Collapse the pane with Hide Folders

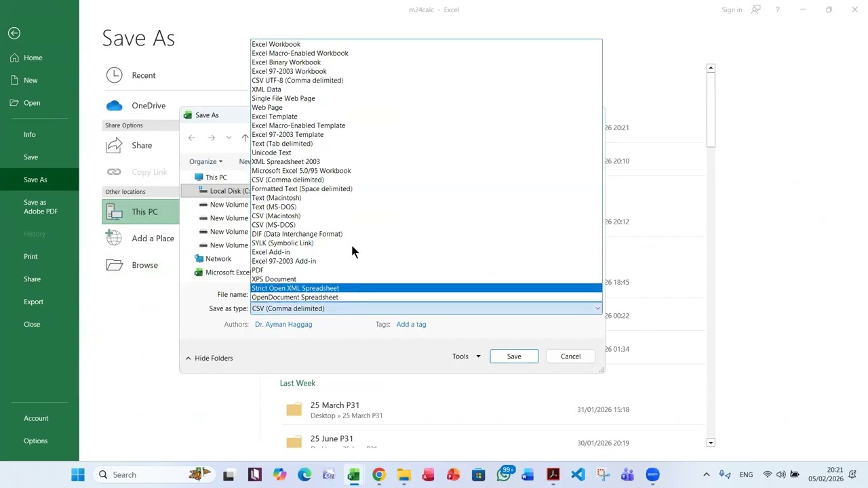[x=209, y=358]
